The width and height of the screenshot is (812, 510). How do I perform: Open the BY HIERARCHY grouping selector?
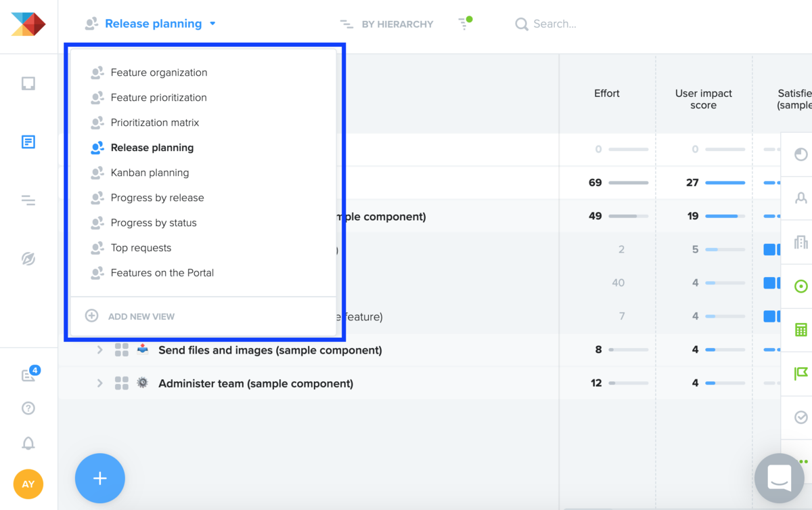[386, 24]
